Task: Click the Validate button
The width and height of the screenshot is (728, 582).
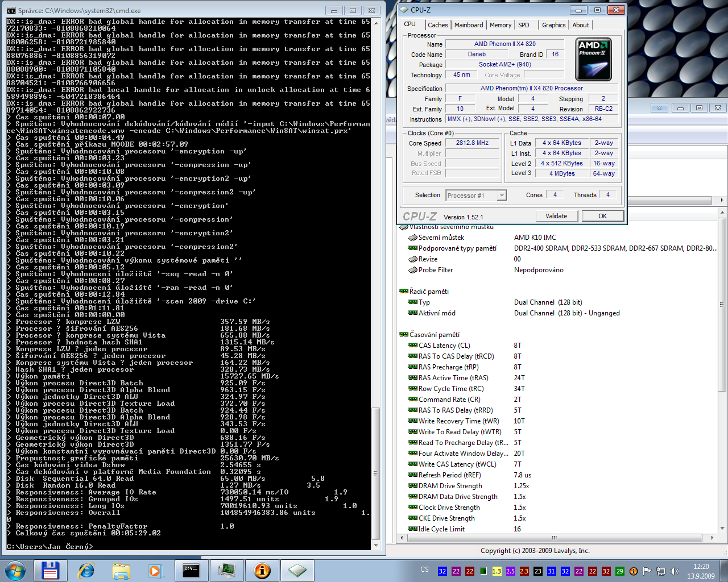Action: click(556, 216)
